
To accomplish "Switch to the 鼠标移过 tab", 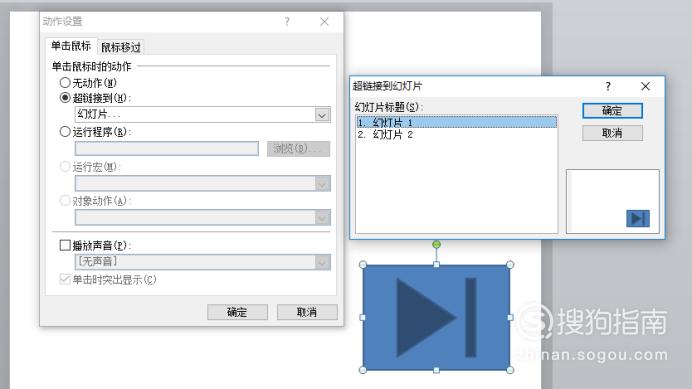I will (120, 47).
